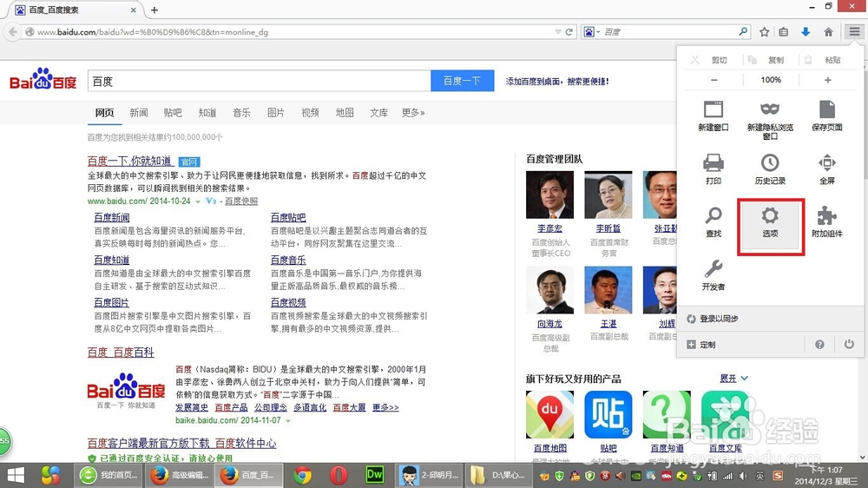Zoom in with the plus button
The height and width of the screenshot is (488, 868).
pos(827,80)
